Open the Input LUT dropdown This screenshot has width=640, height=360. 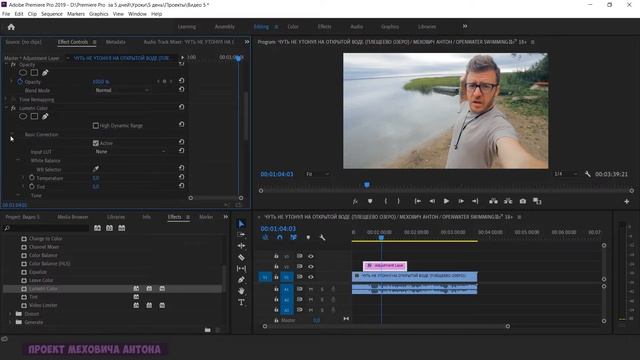131,151
